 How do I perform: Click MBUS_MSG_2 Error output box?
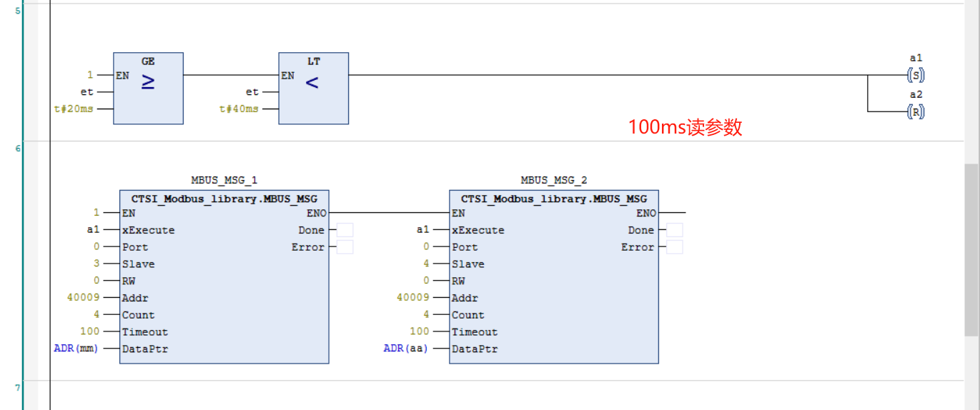coord(674,247)
